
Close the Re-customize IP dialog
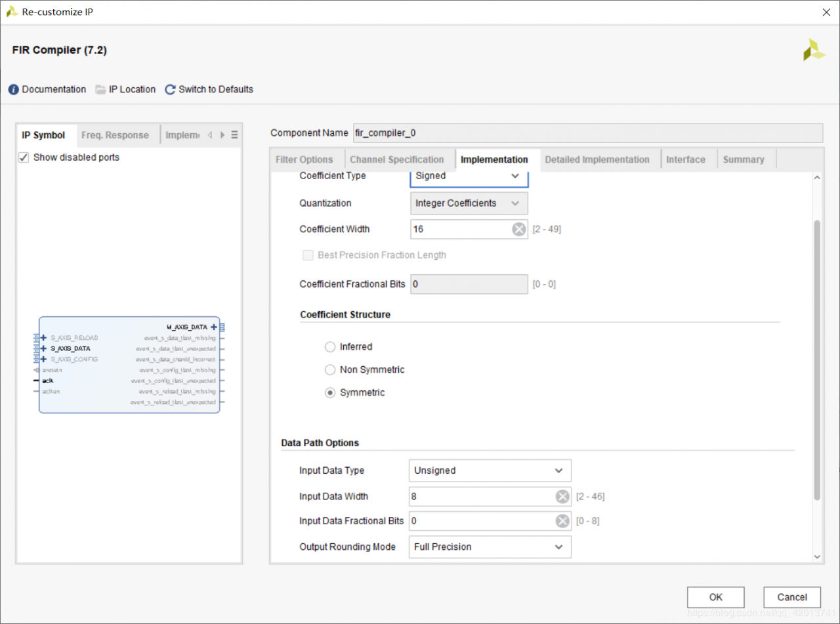click(826, 12)
